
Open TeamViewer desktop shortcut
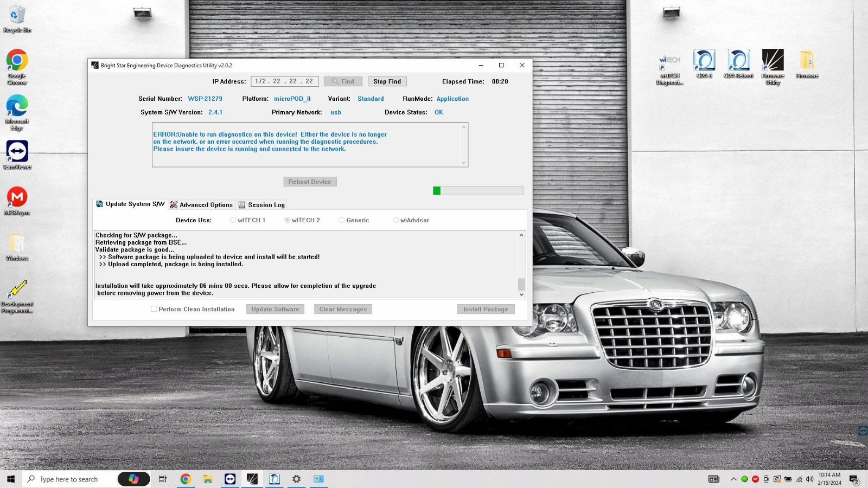click(x=17, y=153)
